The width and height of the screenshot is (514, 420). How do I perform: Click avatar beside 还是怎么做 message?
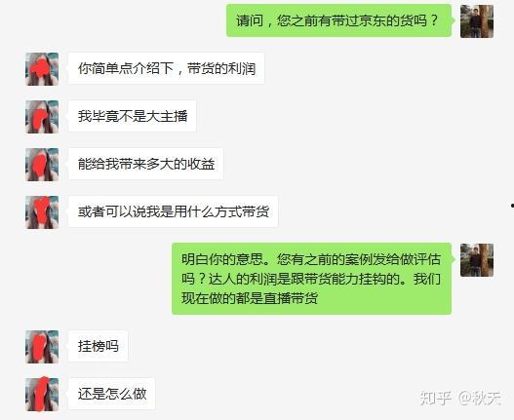(42, 395)
